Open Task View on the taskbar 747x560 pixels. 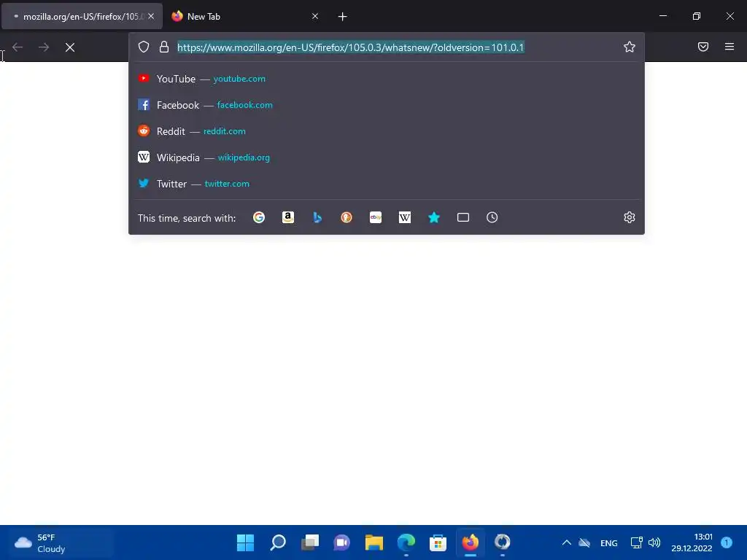click(310, 542)
